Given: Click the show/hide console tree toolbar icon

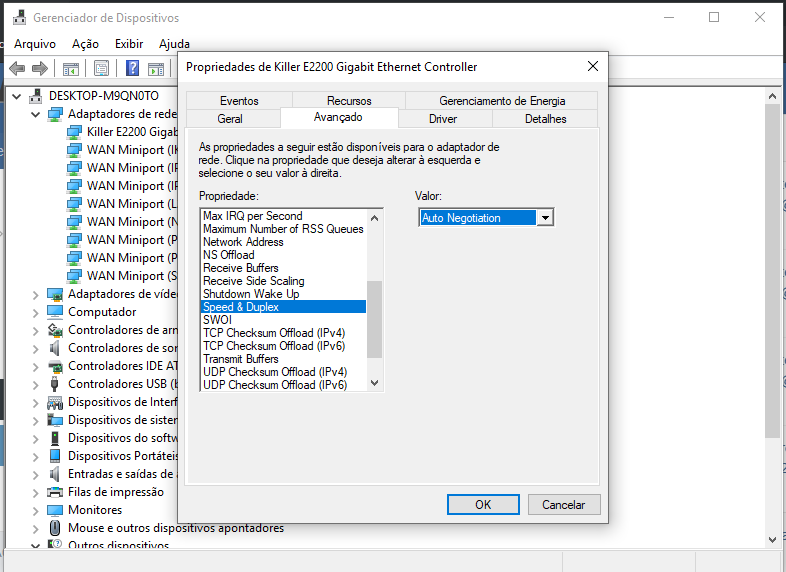Looking at the screenshot, I should pos(71,69).
